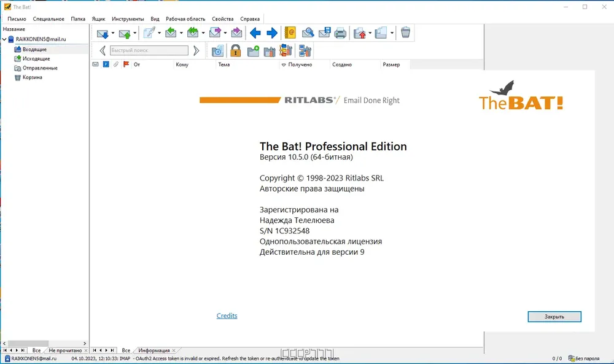Click the trash bin delete icon
This screenshot has height=364, width=614.
[405, 33]
